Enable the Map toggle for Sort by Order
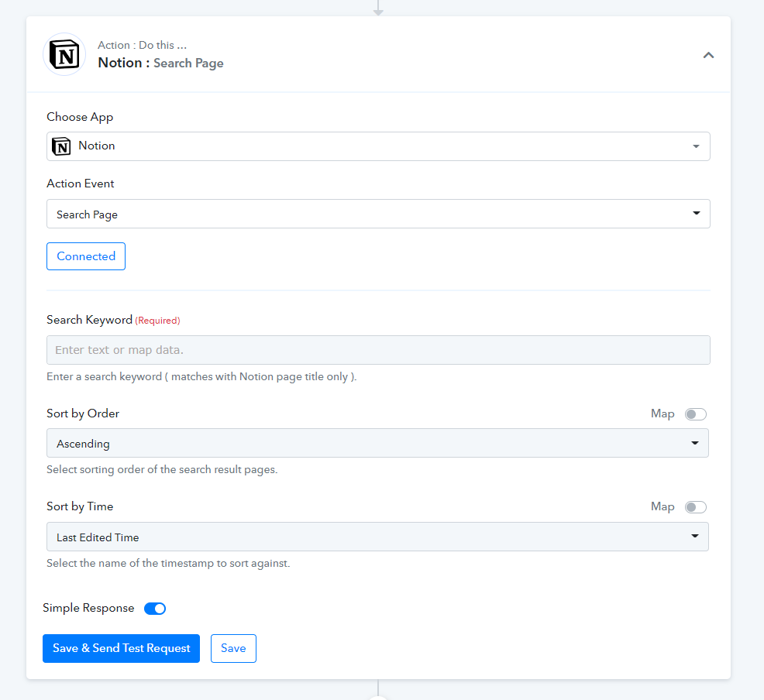 click(695, 414)
